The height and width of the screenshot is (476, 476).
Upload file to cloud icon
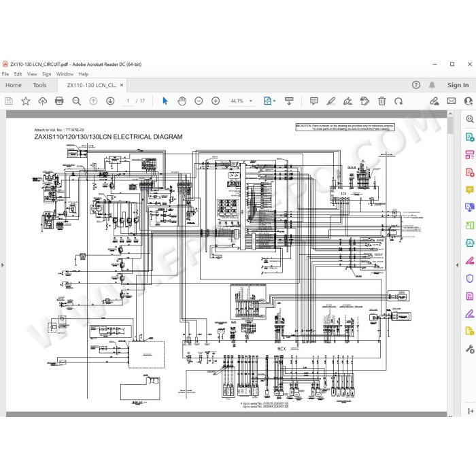tap(42, 101)
